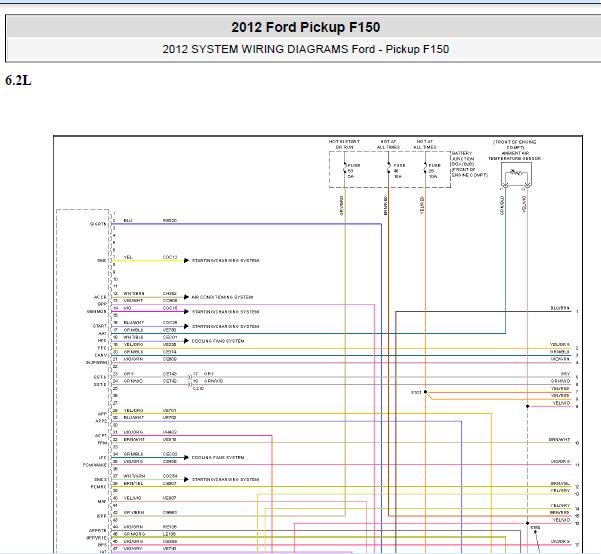Click the 'BRN/WHT' wire label at pin 32
The width and height of the screenshot is (601, 554).
134,440
